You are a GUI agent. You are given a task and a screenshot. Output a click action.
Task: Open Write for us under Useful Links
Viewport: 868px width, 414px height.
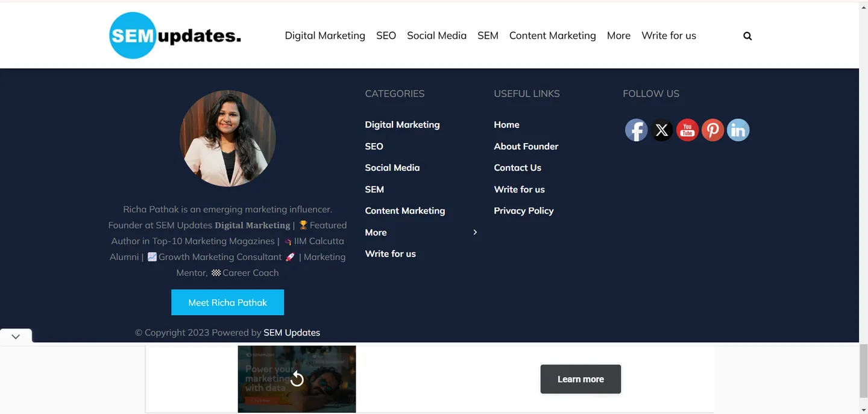519,189
